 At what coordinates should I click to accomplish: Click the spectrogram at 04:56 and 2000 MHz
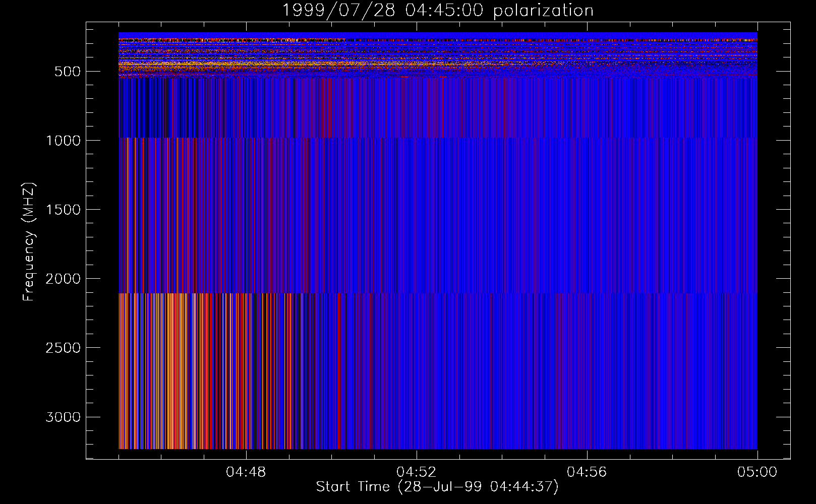click(587, 278)
